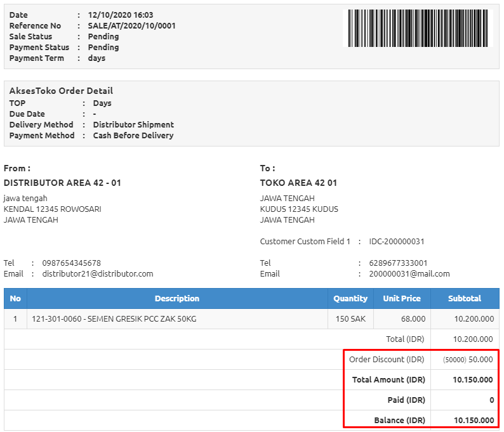Click the From: label
The width and height of the screenshot is (504, 432).
pos(17,168)
